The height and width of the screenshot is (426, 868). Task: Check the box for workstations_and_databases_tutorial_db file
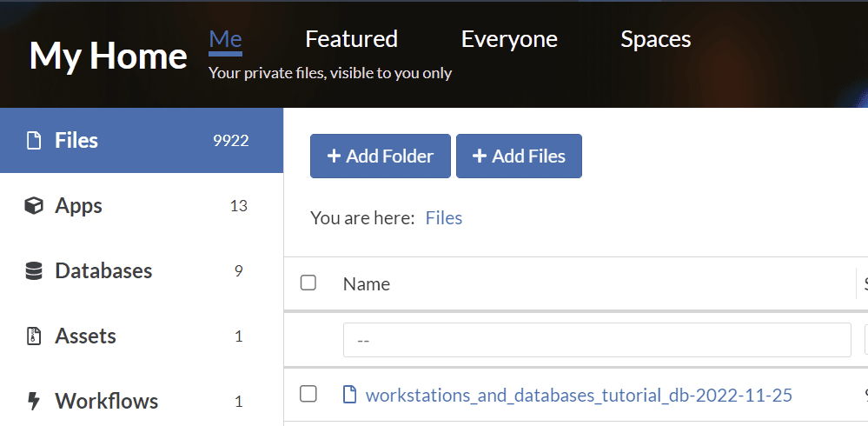coord(308,395)
